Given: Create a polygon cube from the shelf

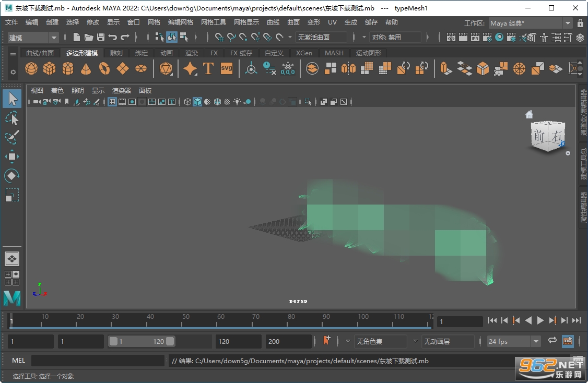Looking at the screenshot, I should pos(50,68).
